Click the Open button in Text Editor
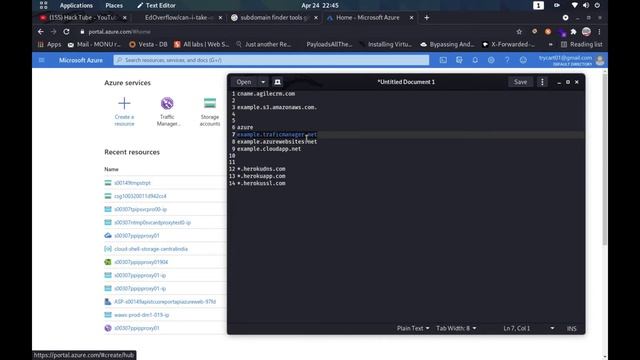Viewport: 640px width, 360px height. click(244, 82)
